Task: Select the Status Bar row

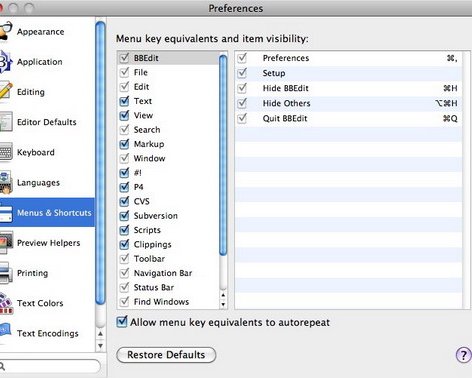Action: [x=168, y=287]
